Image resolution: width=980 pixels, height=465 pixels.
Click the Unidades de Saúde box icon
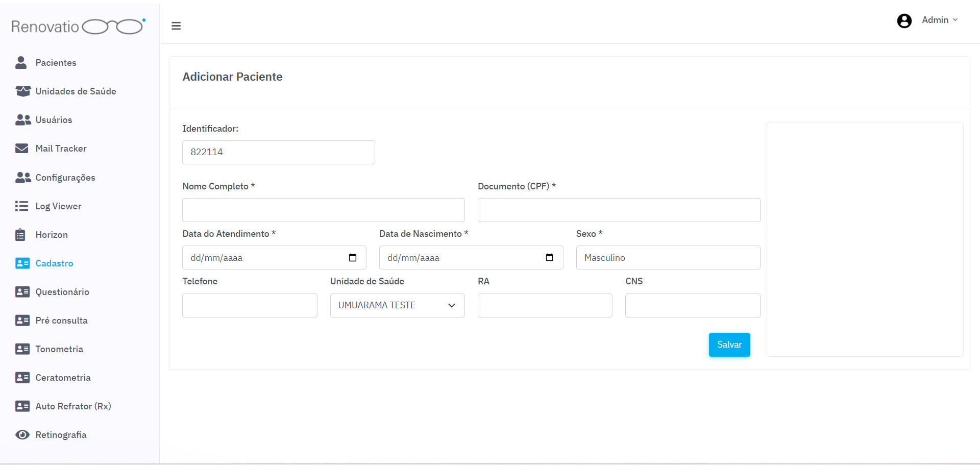[23, 91]
